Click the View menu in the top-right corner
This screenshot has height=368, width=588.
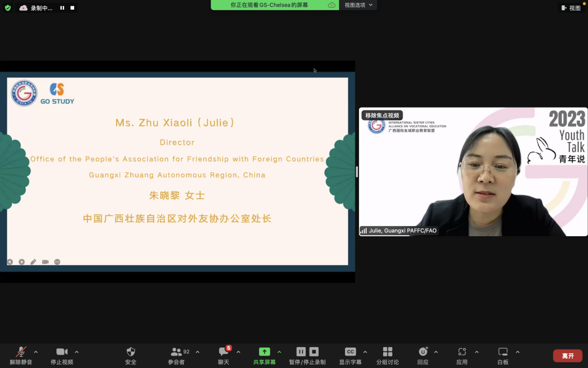[572, 8]
